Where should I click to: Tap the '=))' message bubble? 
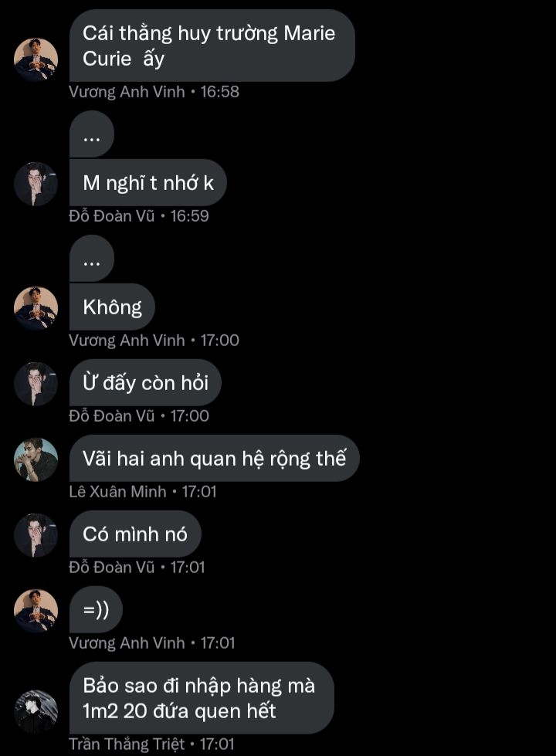point(96,610)
